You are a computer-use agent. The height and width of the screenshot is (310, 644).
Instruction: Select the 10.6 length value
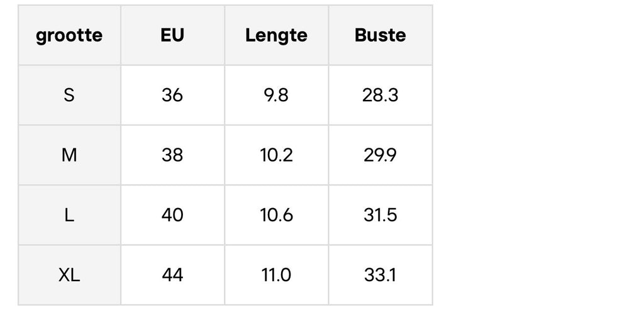[x=276, y=215]
